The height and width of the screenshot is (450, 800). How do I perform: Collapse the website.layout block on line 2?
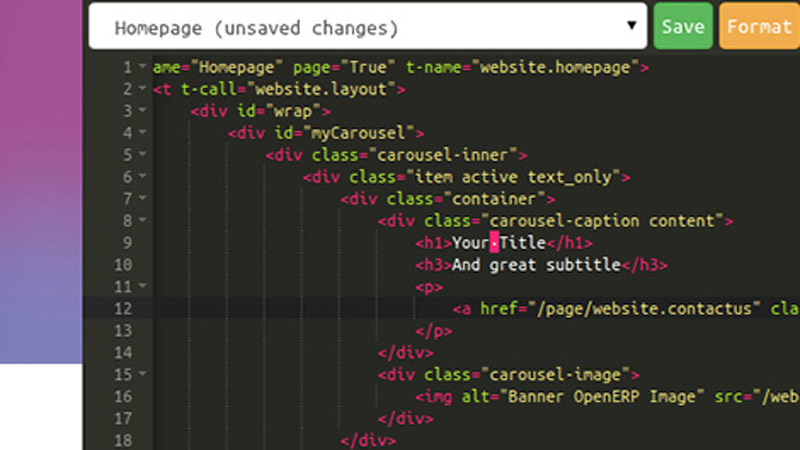pos(143,90)
